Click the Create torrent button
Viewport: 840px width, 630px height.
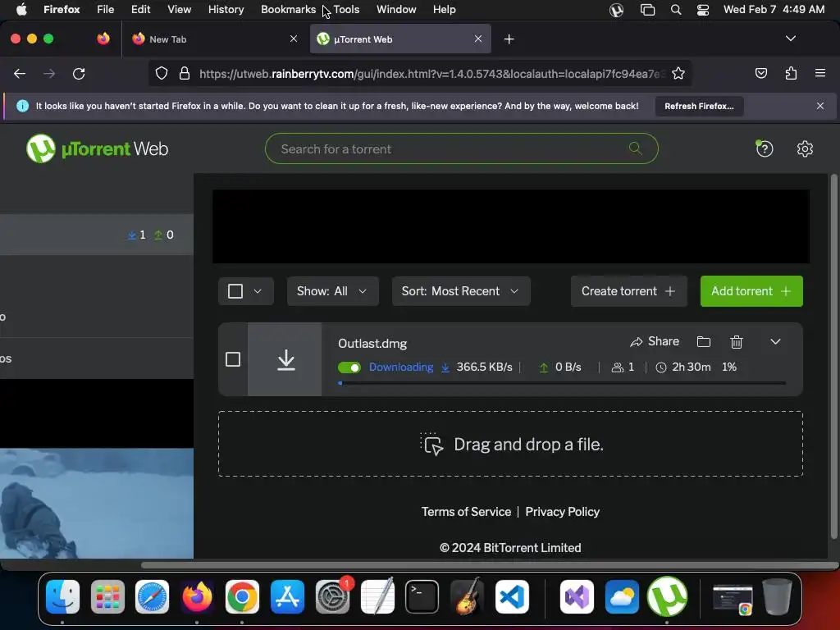coord(628,291)
